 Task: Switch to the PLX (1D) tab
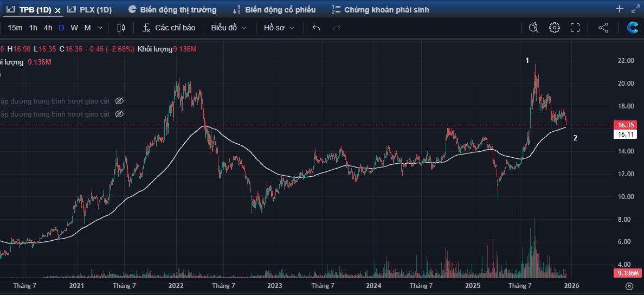coord(89,10)
